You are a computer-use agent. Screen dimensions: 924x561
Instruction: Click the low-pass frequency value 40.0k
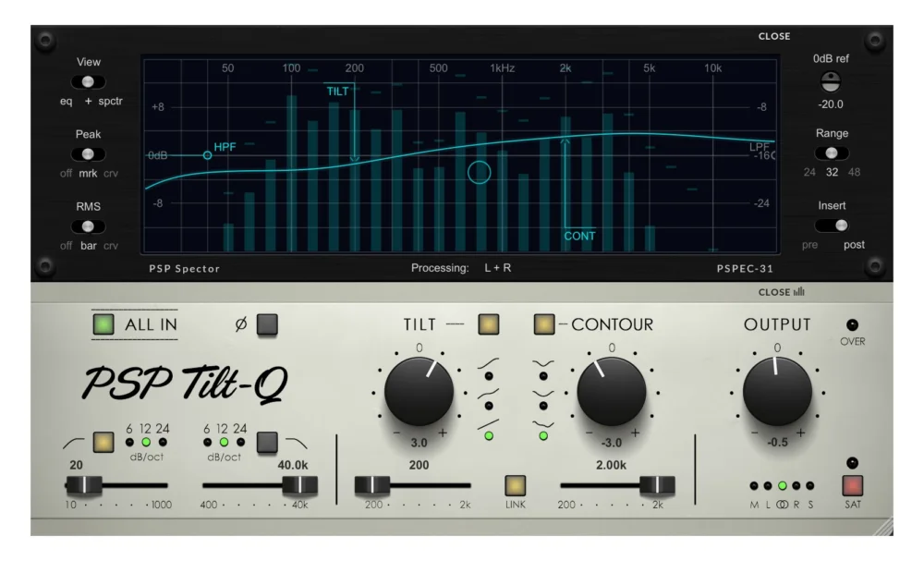(x=293, y=466)
